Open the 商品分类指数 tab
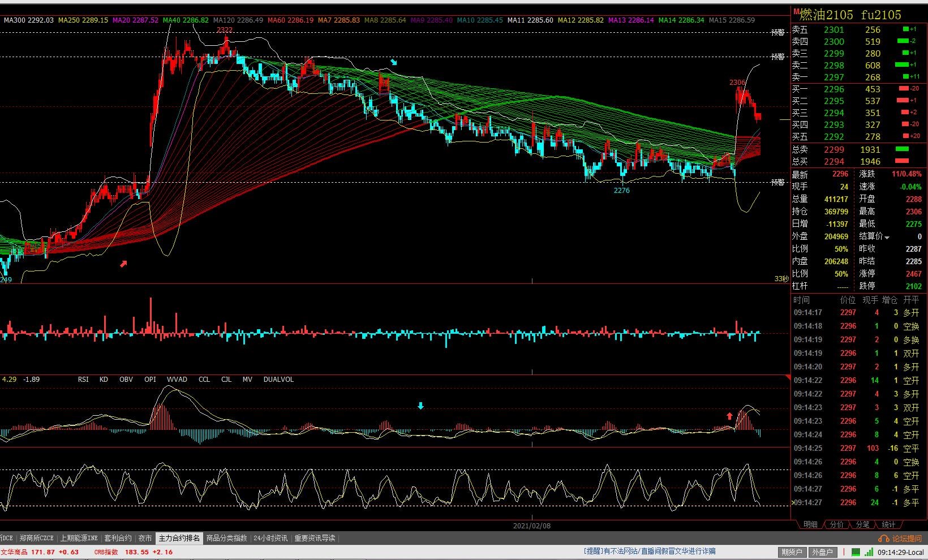 point(226,538)
